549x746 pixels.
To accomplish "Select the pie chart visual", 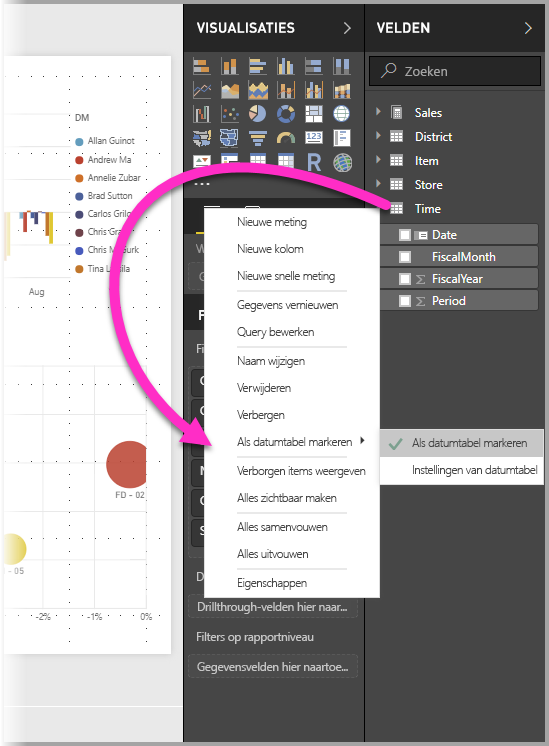I will (258, 114).
